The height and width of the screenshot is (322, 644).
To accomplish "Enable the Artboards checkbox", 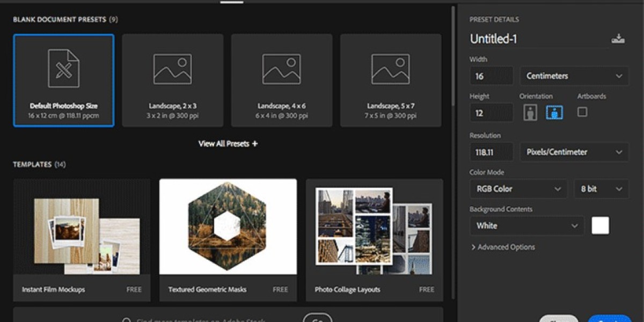I will pos(582,112).
